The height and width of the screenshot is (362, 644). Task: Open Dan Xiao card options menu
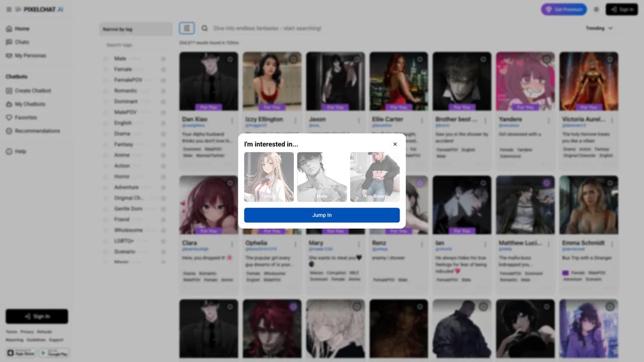[232, 121]
